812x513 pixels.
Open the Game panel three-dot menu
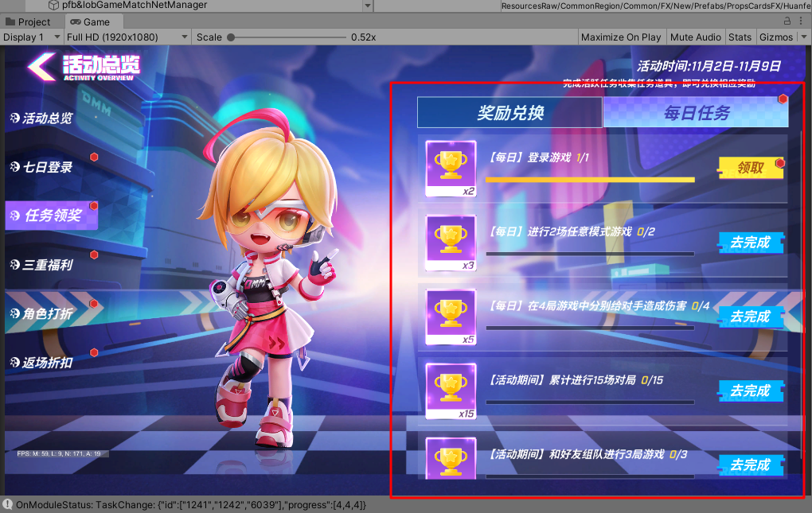(x=802, y=21)
